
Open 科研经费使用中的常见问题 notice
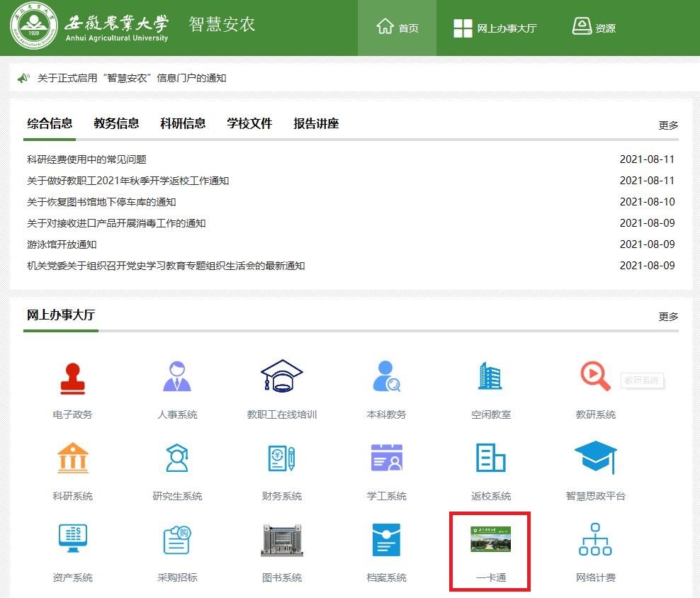86,159
